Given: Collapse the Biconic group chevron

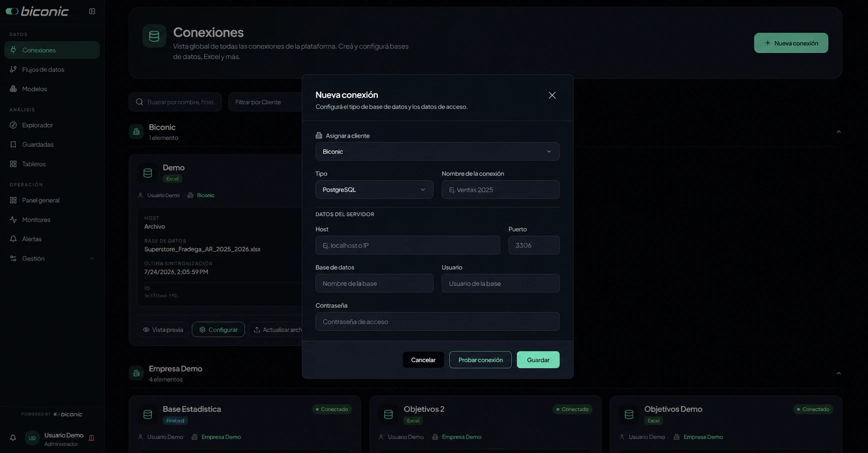Looking at the screenshot, I should click(838, 132).
